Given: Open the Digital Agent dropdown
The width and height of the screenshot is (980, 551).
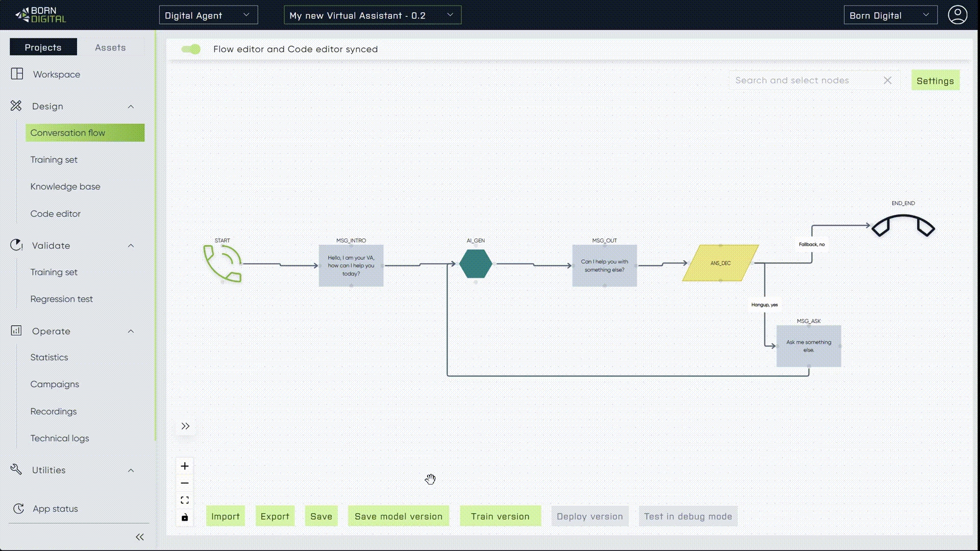Looking at the screenshot, I should tap(208, 15).
